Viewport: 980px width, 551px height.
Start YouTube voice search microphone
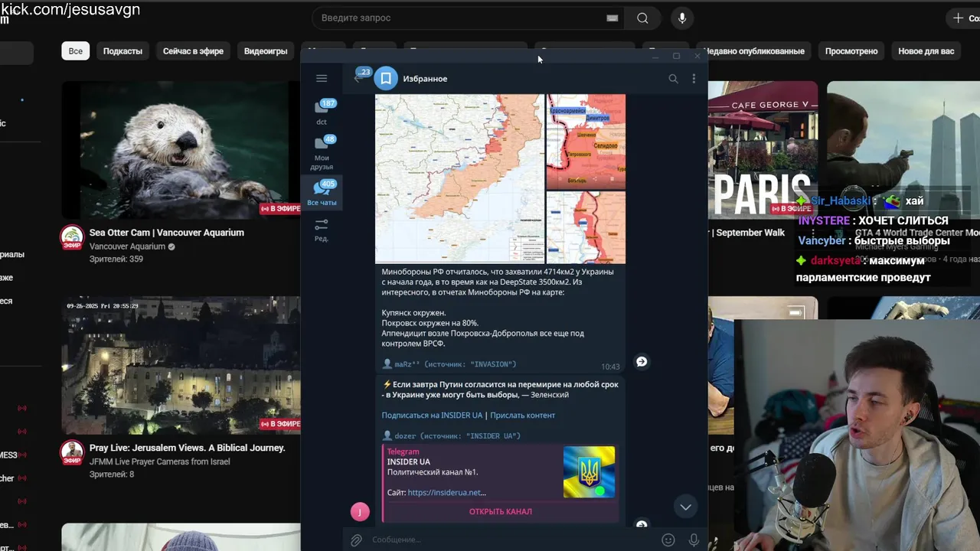pyautogui.click(x=681, y=18)
